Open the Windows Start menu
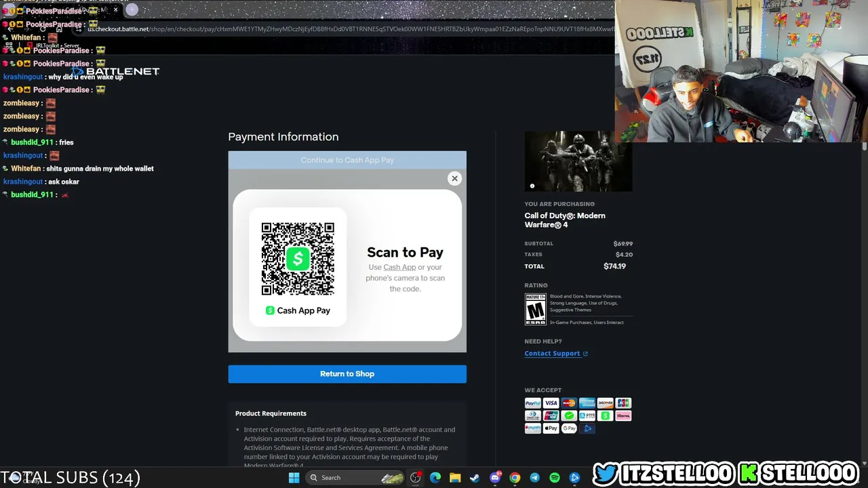The image size is (868, 488). (294, 478)
